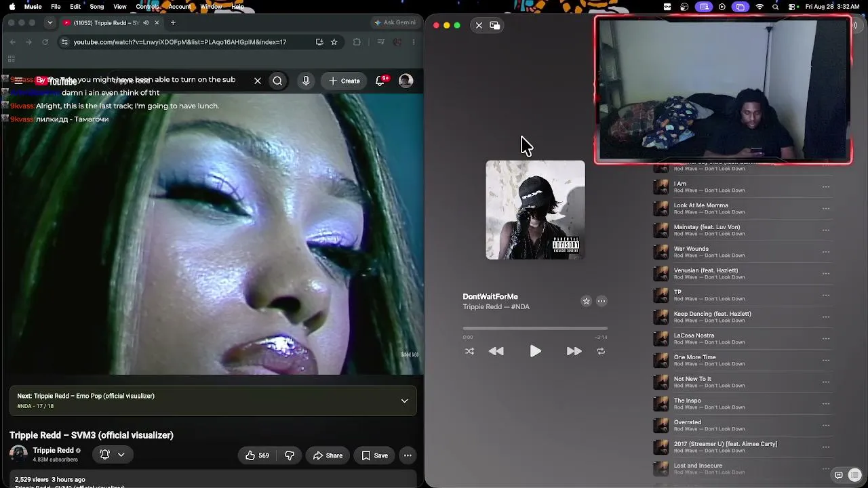Open Wi-Fi status in the menu bar
Screen dimensions: 868x488
(759, 7)
